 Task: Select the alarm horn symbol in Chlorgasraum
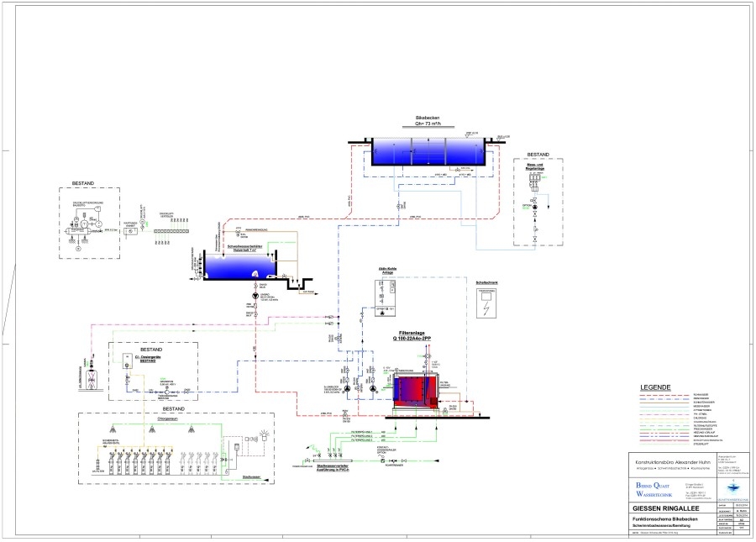[249, 439]
